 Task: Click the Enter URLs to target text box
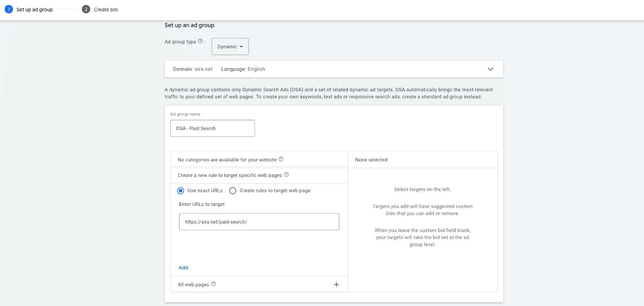pyautogui.click(x=259, y=222)
